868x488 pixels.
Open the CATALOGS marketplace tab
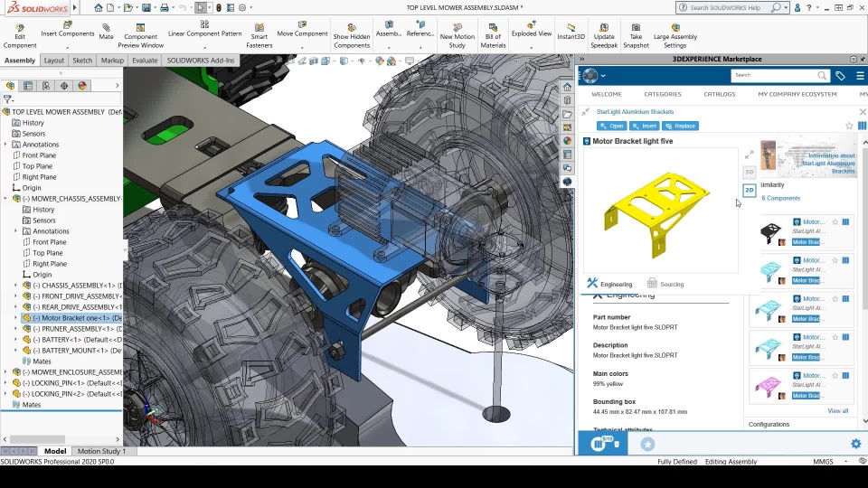pyautogui.click(x=719, y=94)
